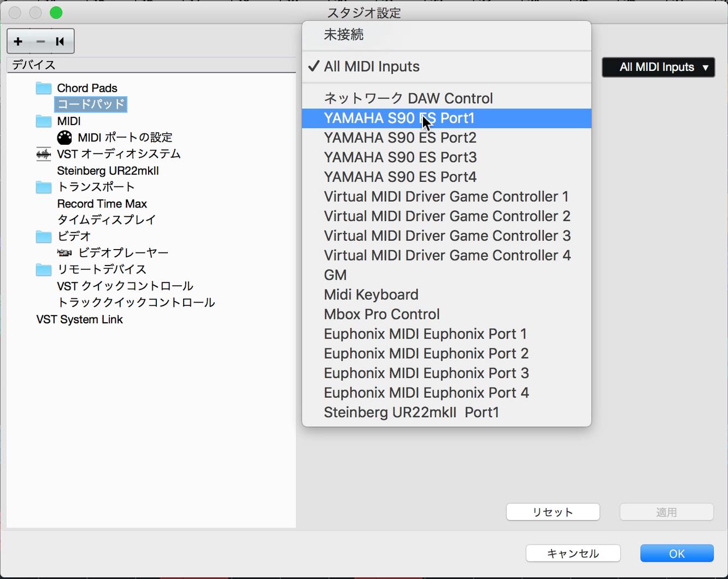This screenshot has height=579, width=728.
Task: Click the デバイス column header
Action: 151,65
